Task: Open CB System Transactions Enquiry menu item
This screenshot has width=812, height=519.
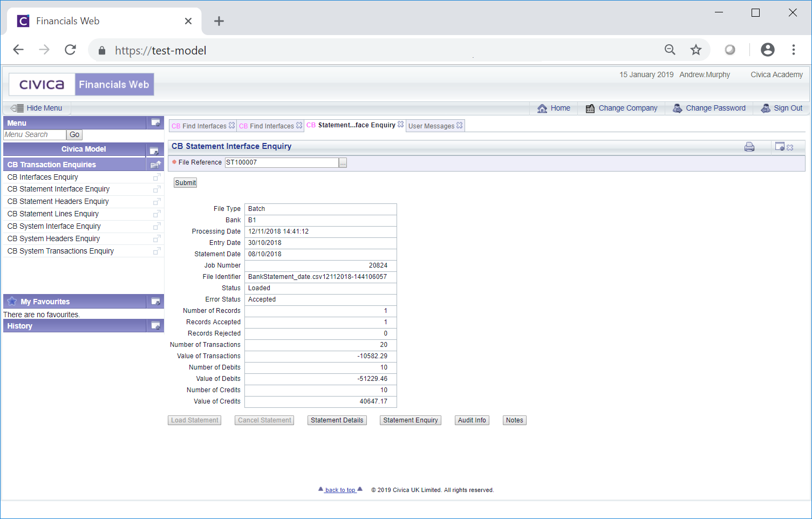Action: click(x=60, y=251)
